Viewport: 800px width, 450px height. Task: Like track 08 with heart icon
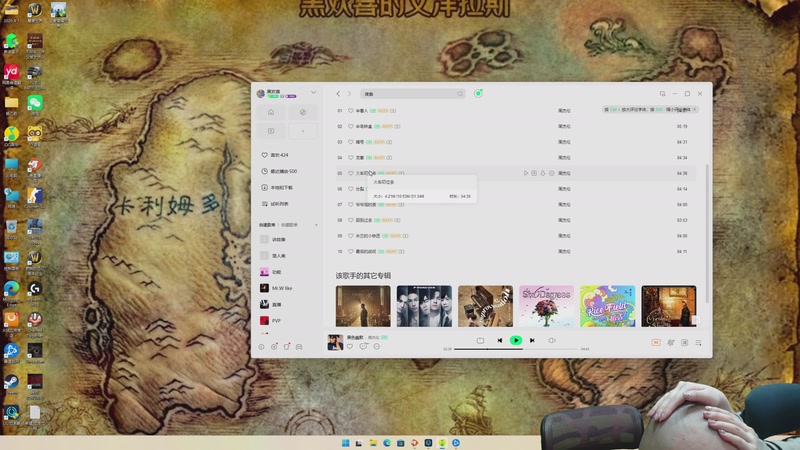[x=351, y=220]
